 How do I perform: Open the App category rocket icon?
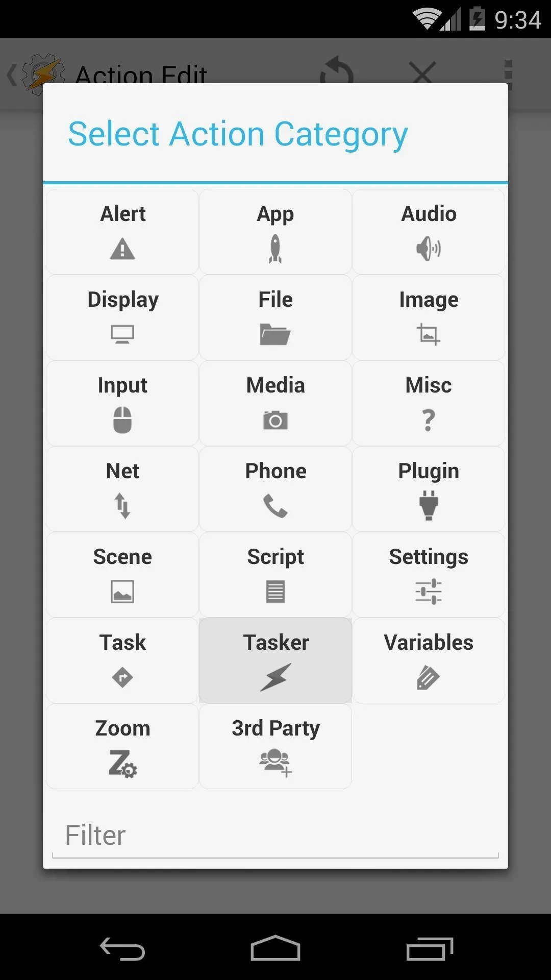tap(275, 249)
